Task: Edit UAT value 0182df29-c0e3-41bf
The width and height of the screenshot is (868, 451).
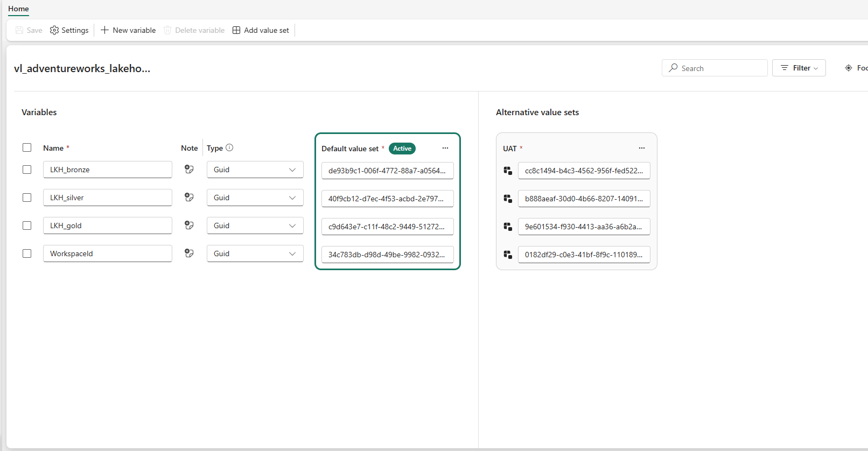Action: (584, 255)
